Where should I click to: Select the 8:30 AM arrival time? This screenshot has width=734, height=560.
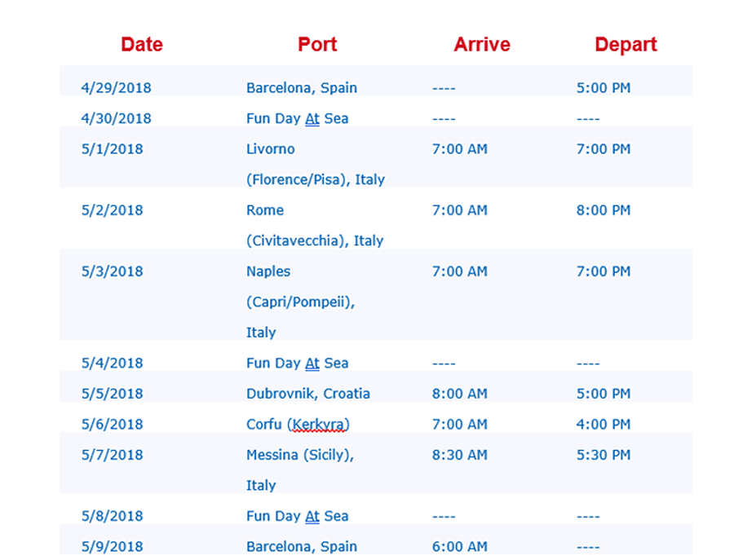point(460,455)
